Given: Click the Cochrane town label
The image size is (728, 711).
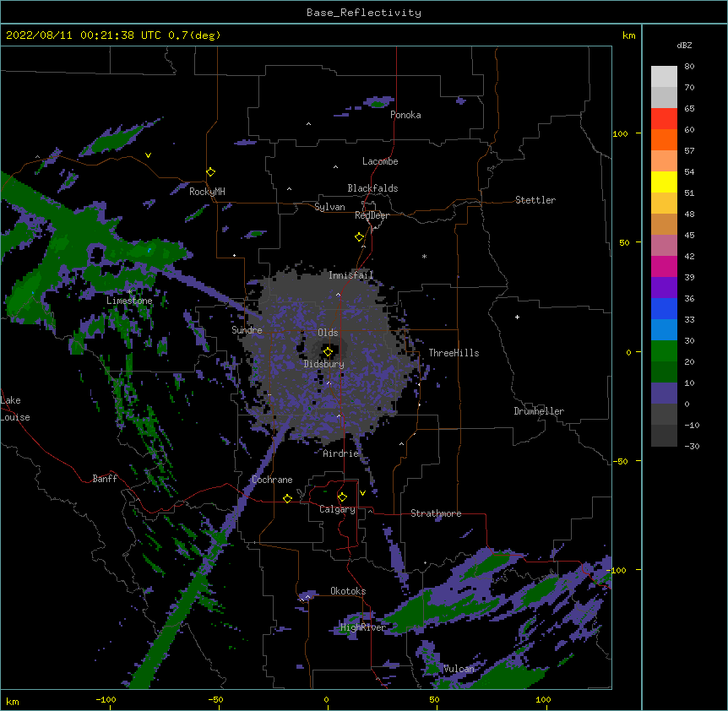Looking at the screenshot, I should coord(272,480).
